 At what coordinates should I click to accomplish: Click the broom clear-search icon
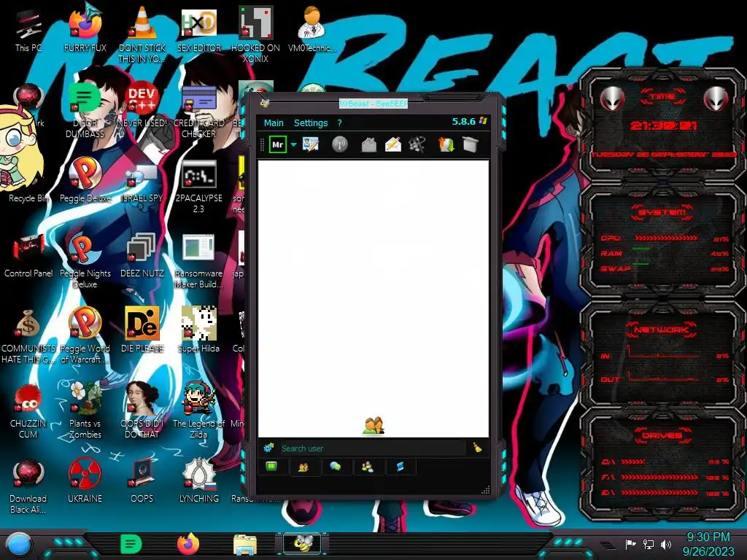pos(477,448)
